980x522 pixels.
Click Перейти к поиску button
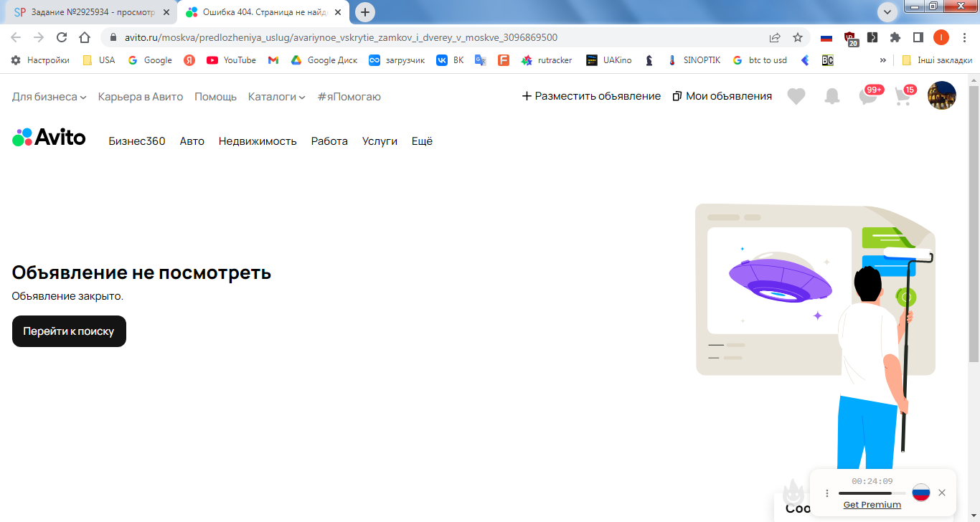pyautogui.click(x=69, y=331)
